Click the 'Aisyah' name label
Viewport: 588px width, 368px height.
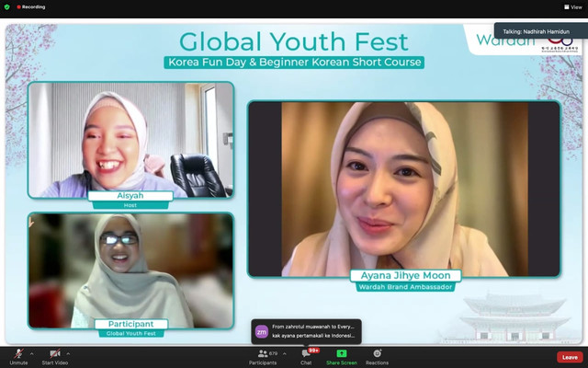[130, 196]
